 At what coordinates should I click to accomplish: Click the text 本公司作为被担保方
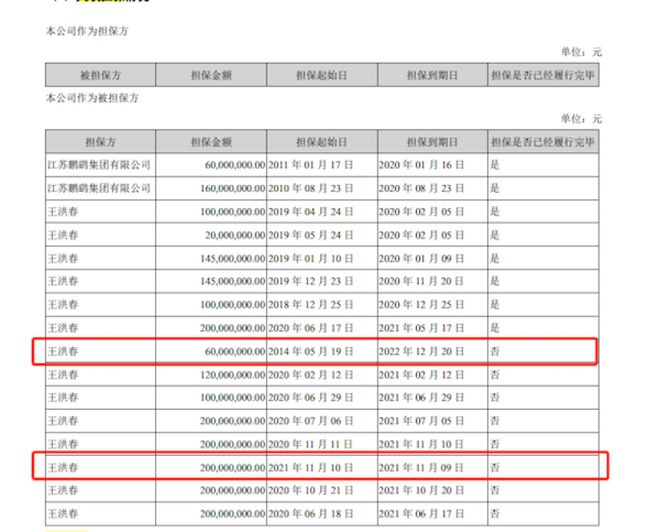point(92,98)
